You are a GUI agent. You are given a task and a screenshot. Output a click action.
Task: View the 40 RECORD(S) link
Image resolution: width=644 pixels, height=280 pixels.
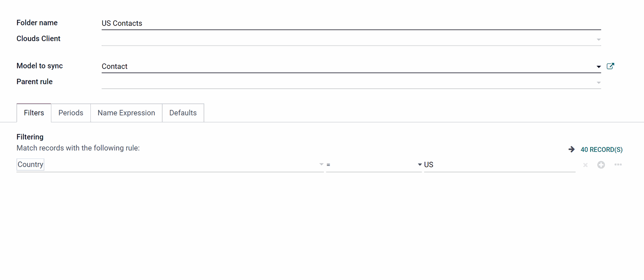coord(601,150)
